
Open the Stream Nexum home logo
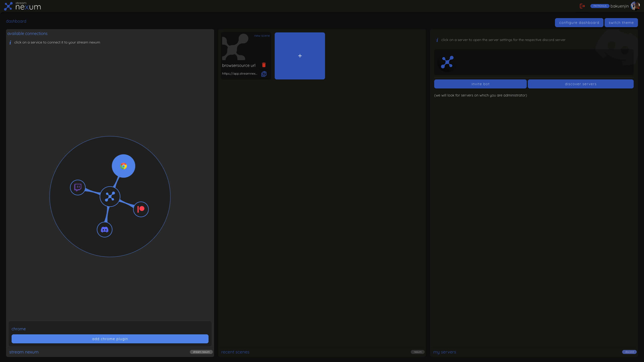point(23,6)
